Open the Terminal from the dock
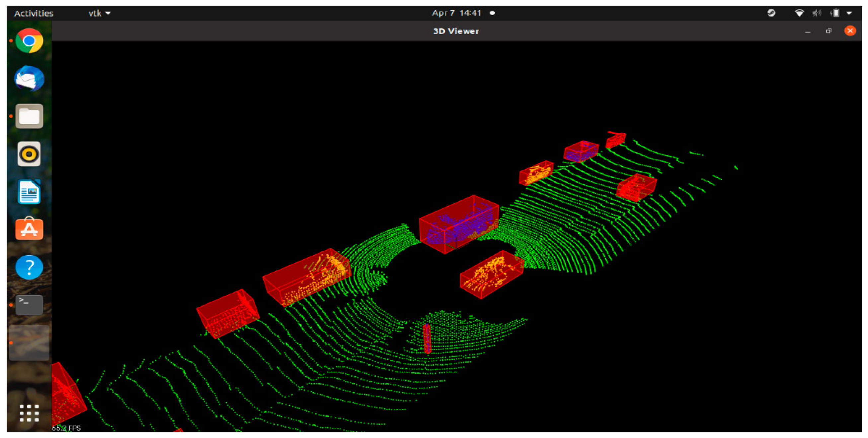The image size is (868, 438). [29, 305]
